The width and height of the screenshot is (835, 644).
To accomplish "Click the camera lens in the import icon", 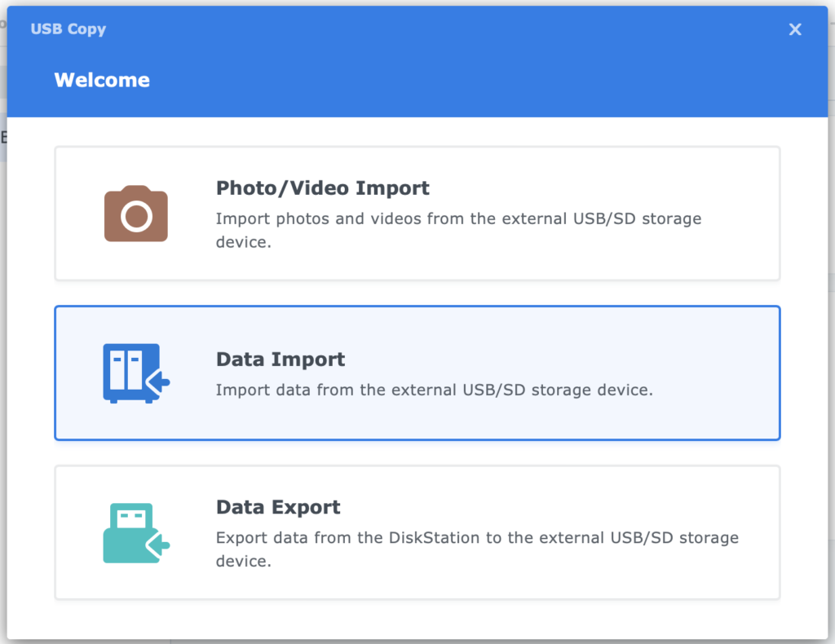I will tap(135, 215).
